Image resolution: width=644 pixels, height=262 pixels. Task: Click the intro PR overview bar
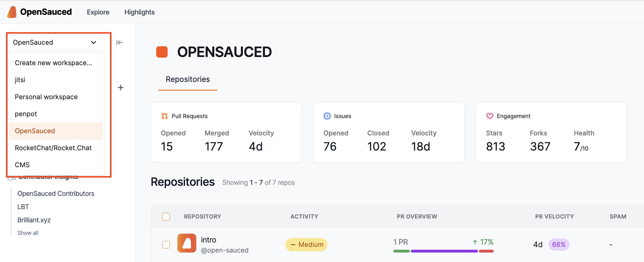(443, 251)
